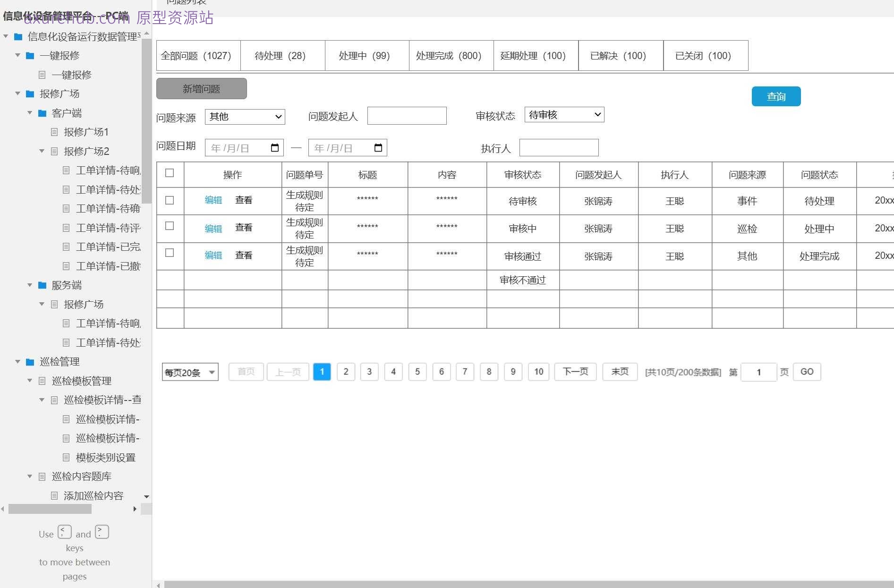Collapse the 报修广场2 tree node
The image size is (894, 588).
[42, 151]
